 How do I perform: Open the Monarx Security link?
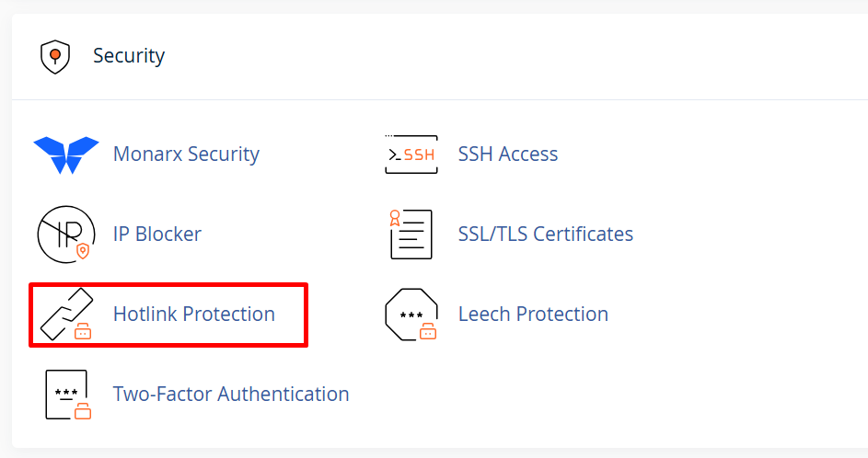(x=186, y=155)
